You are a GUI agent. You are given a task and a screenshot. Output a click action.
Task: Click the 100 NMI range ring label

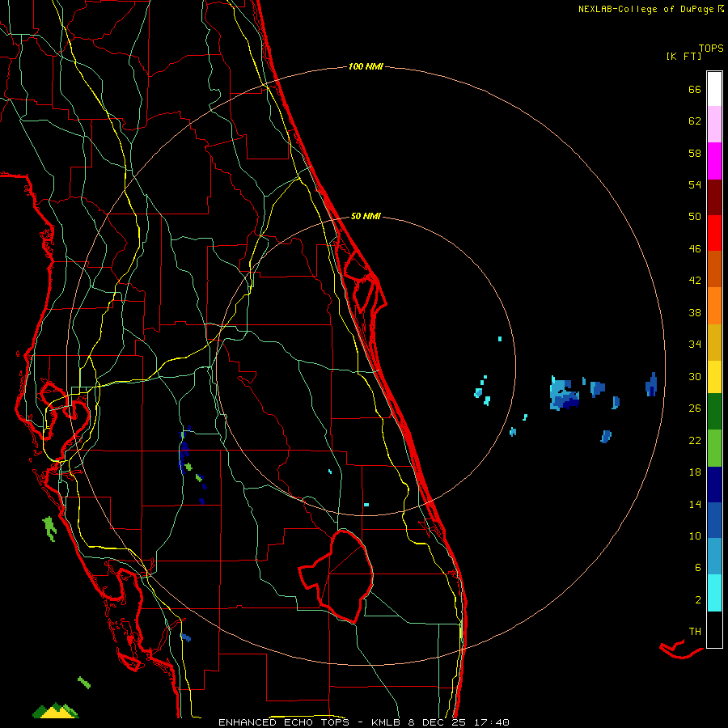point(366,66)
